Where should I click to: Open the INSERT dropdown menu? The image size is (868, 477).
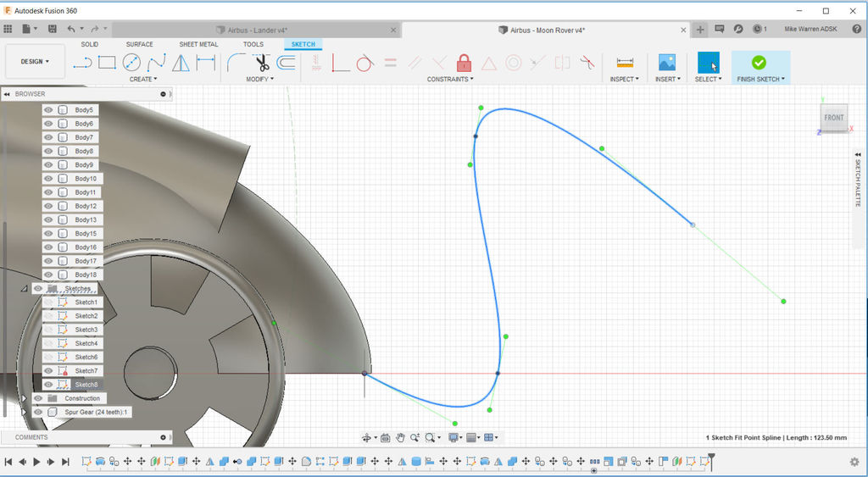(667, 79)
